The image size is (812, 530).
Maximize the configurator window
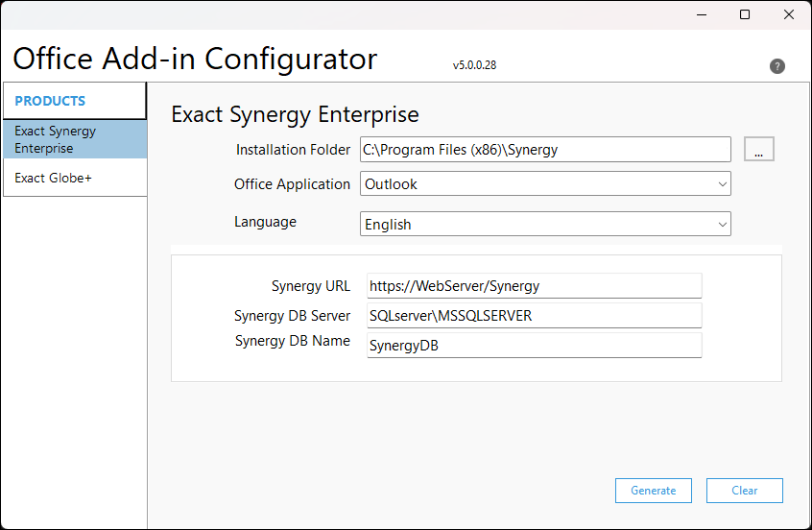point(745,15)
